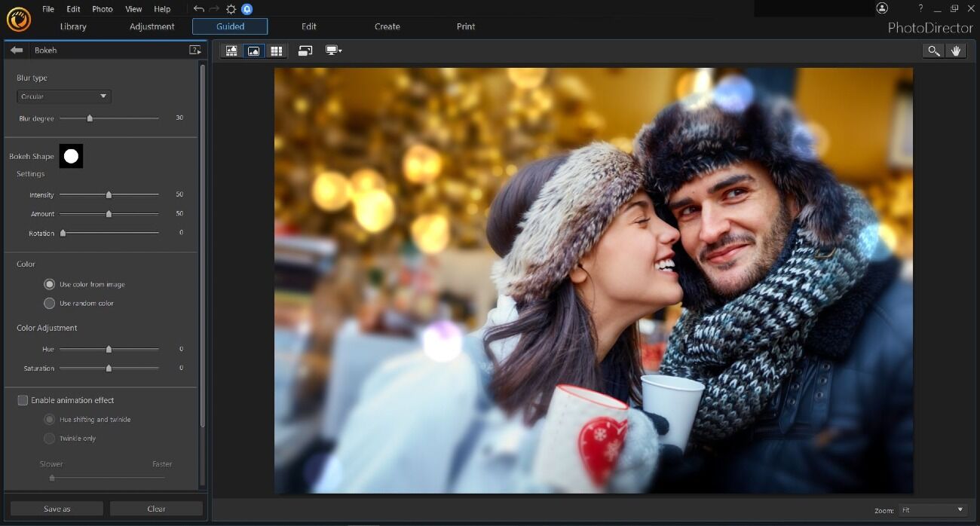Open the secondary monitor display icon
This screenshot has height=526, width=980.
coord(332,50)
